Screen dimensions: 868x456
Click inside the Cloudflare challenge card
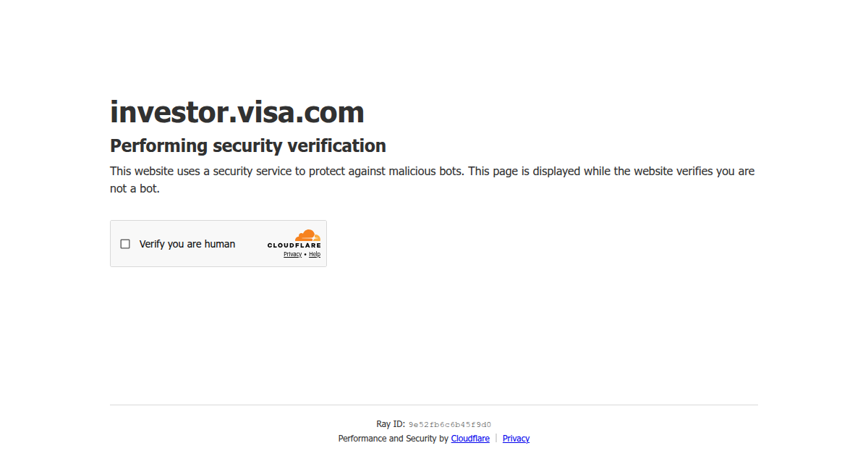click(218, 243)
